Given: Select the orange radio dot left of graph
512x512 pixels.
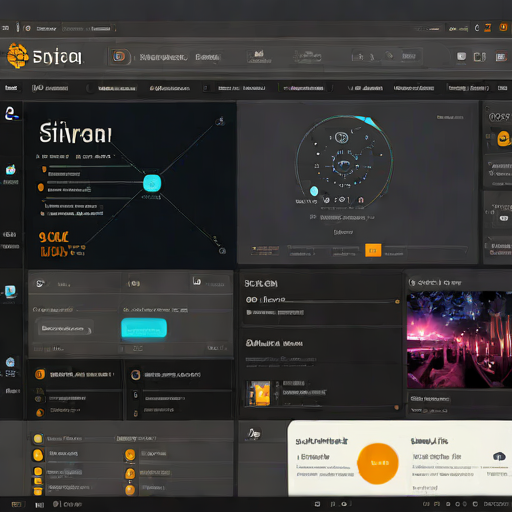Looking at the screenshot, I should click(41, 187).
